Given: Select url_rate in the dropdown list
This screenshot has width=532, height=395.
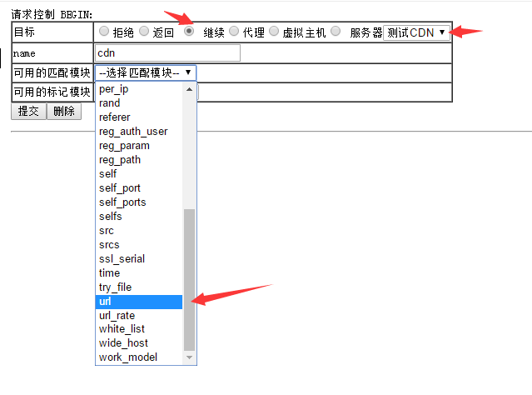Looking at the screenshot, I should click(x=139, y=316).
